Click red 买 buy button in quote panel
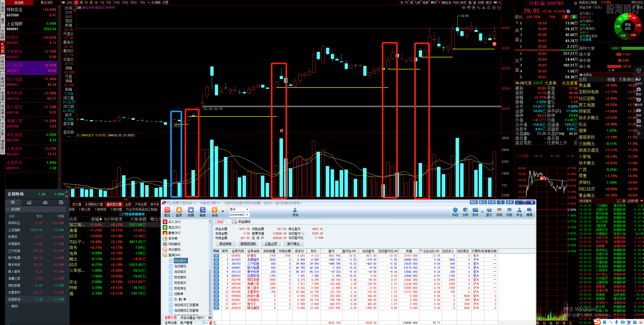Screen dimensions: 644x325 pos(566,17)
